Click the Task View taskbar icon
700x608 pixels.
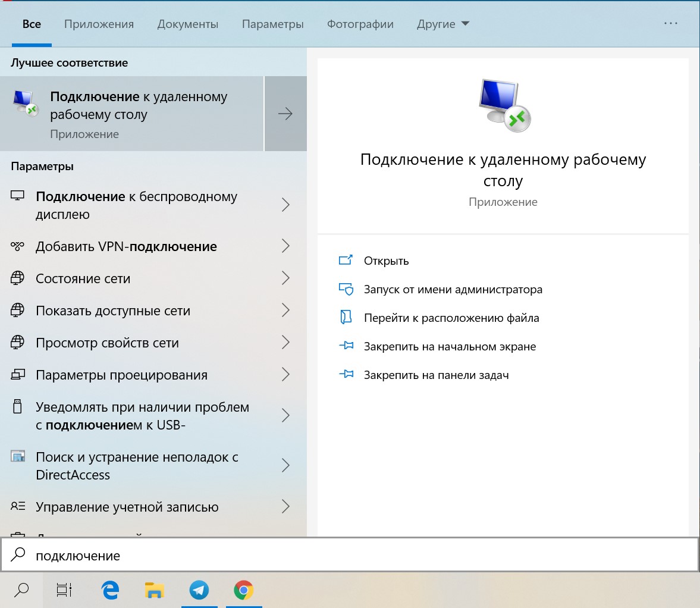point(64,590)
